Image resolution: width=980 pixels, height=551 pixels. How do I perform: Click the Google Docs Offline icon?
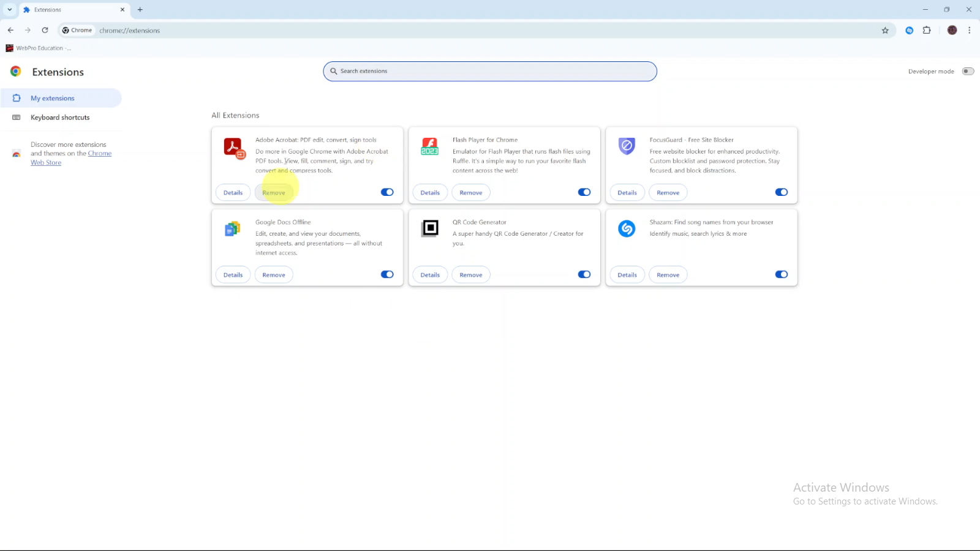click(x=232, y=229)
